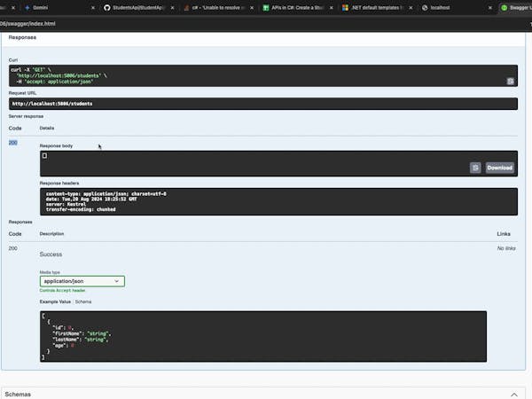
Task: Download the response body
Action: [x=499, y=168]
